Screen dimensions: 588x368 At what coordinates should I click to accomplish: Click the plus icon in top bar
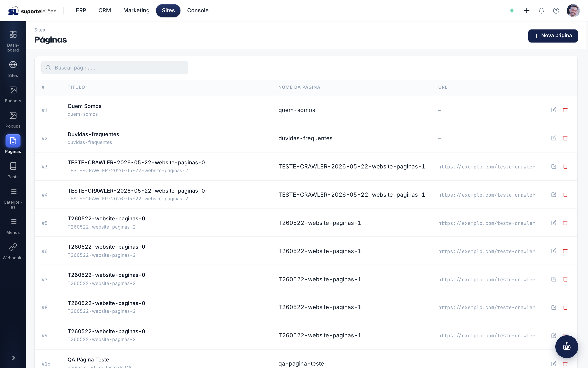[x=527, y=10]
